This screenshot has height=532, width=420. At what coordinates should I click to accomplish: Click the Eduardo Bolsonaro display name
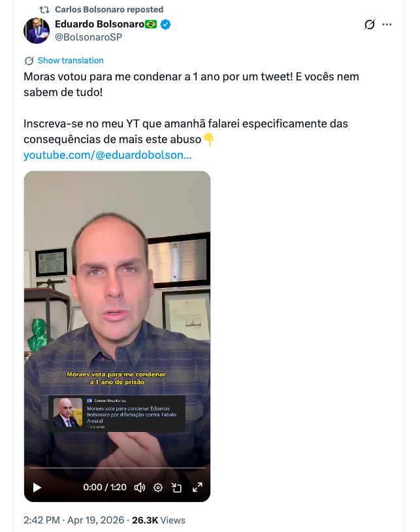(x=100, y=24)
